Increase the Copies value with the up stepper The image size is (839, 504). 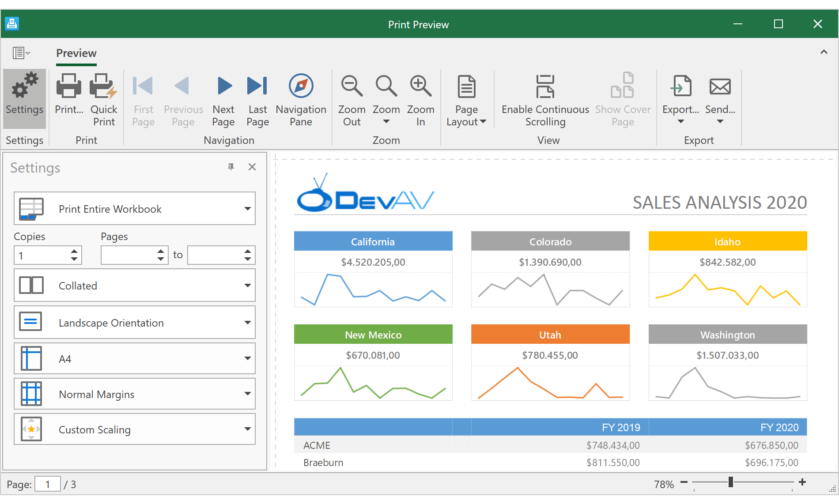pyautogui.click(x=73, y=252)
